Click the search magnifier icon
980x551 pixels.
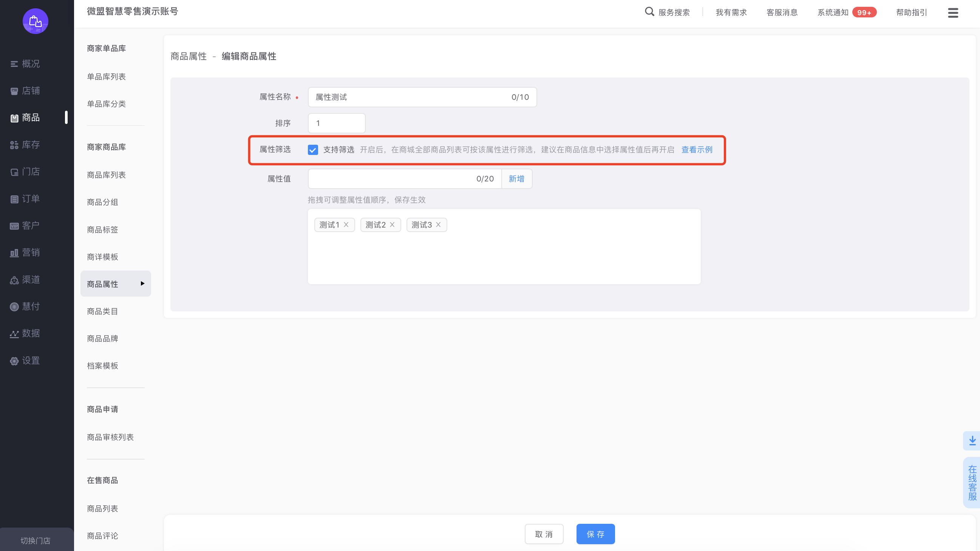click(649, 12)
